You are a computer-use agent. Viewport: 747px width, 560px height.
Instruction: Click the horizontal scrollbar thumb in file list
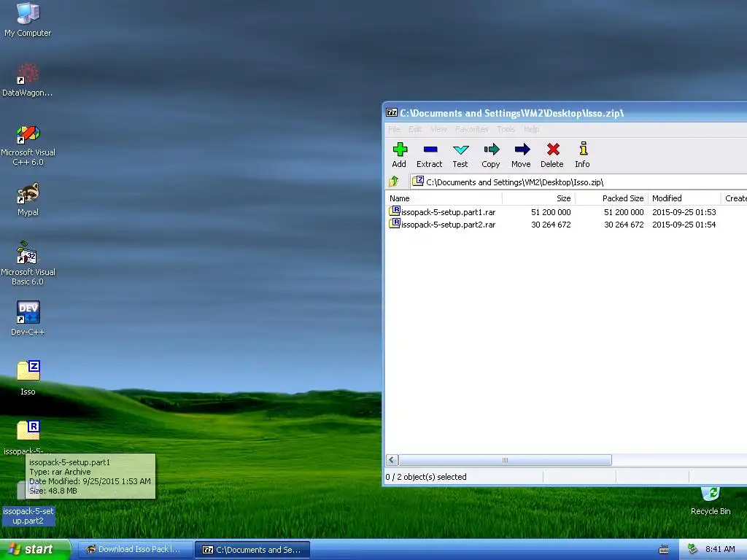(x=505, y=460)
